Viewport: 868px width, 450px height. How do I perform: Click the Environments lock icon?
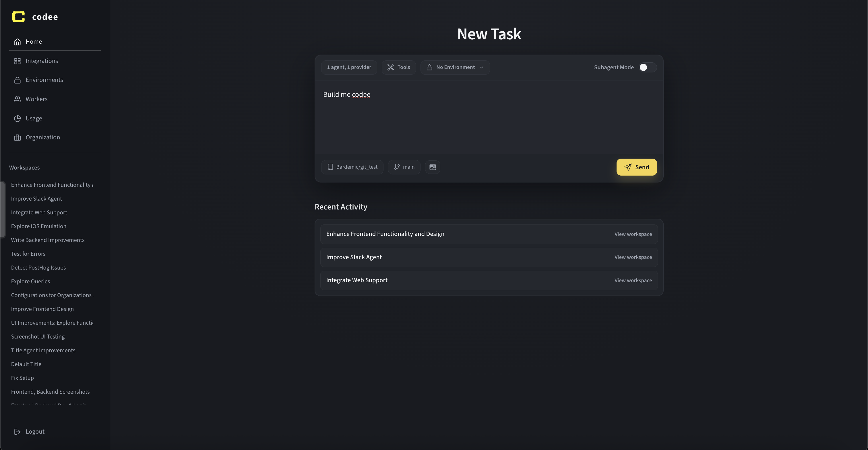[18, 80]
